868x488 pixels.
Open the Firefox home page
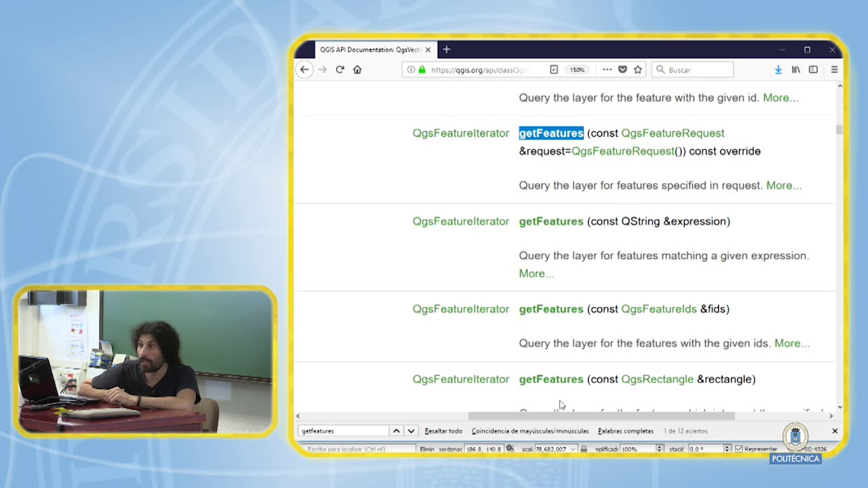click(x=357, y=70)
